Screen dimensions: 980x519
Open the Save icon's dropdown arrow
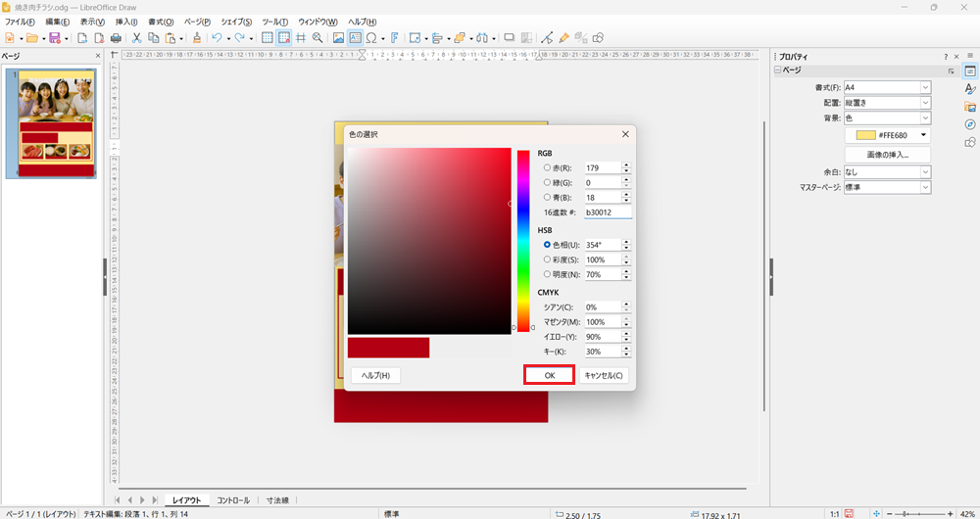pyautogui.click(x=66, y=39)
